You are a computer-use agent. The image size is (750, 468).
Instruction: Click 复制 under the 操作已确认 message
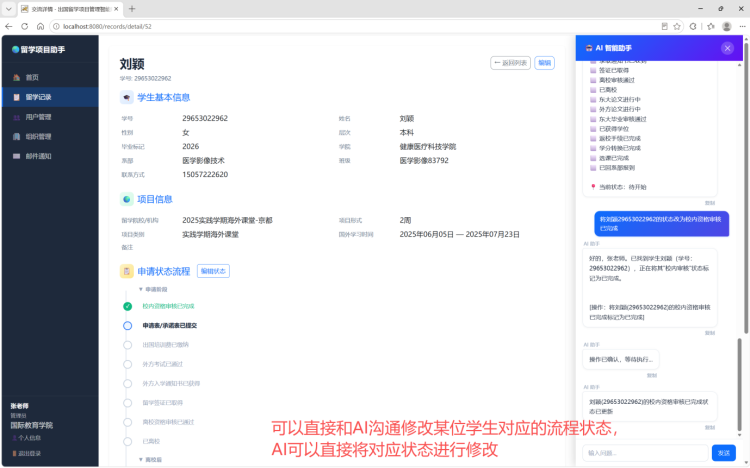point(651,376)
